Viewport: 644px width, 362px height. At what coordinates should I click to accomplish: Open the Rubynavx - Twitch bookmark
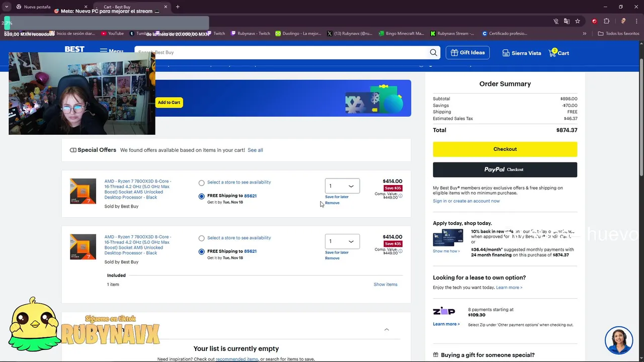[x=250, y=33]
